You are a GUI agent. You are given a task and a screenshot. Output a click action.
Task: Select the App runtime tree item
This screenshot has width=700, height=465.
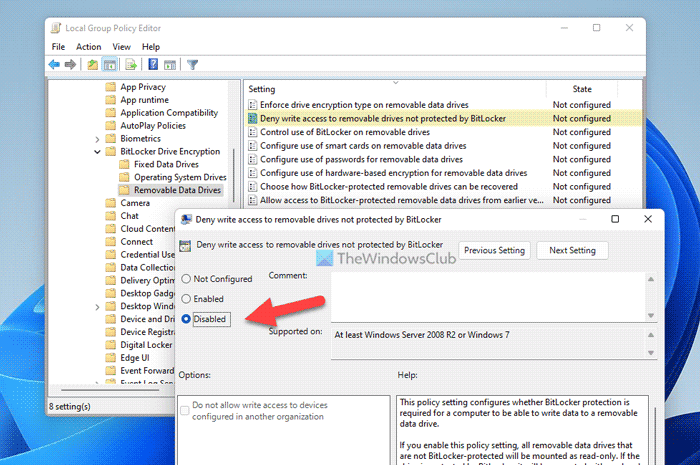[x=144, y=100]
